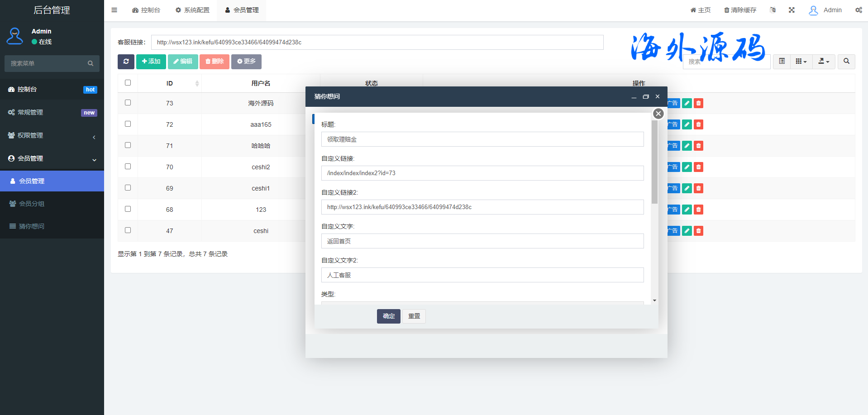This screenshot has width=868, height=415.
Task: Open the columns dropdown in table toolbar
Action: point(801,62)
